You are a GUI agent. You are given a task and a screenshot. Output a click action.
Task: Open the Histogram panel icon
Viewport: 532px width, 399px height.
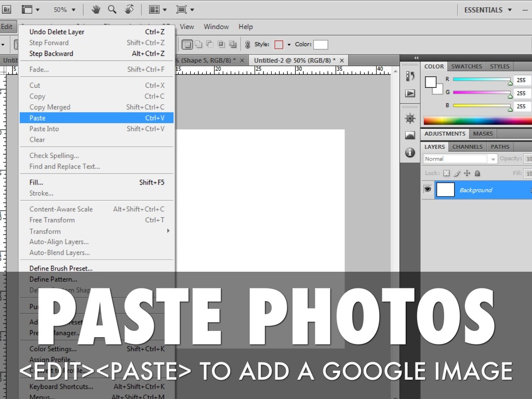pos(410,136)
